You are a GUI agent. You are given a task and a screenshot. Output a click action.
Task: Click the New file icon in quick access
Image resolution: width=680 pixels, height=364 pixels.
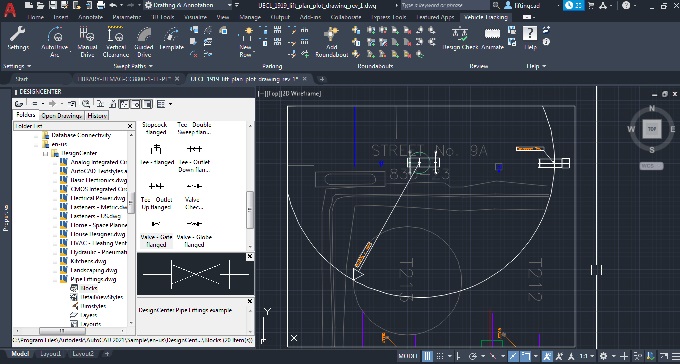coord(29,5)
